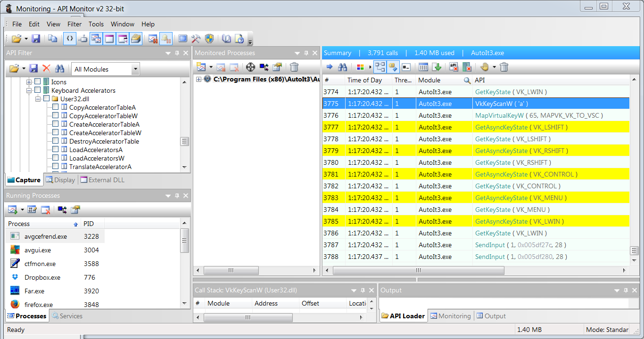Click the hammer and wrench tools icon
This screenshot has height=339, width=644.
[x=196, y=39]
